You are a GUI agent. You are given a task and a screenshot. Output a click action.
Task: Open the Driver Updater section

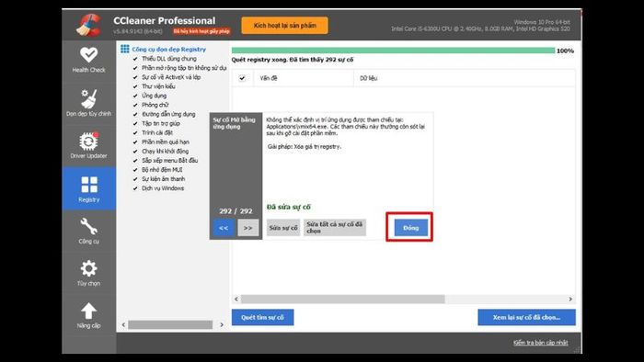(88, 145)
